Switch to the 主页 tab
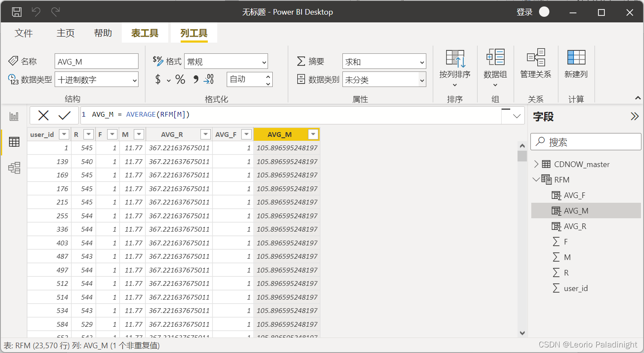This screenshot has height=353, width=644. [65, 33]
